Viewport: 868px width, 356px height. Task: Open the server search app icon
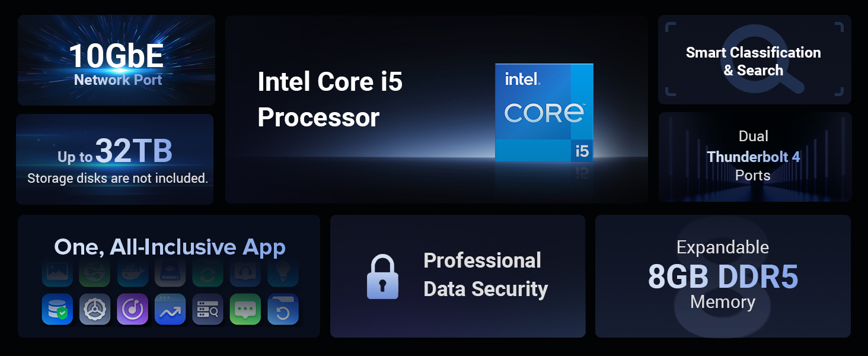tap(208, 309)
